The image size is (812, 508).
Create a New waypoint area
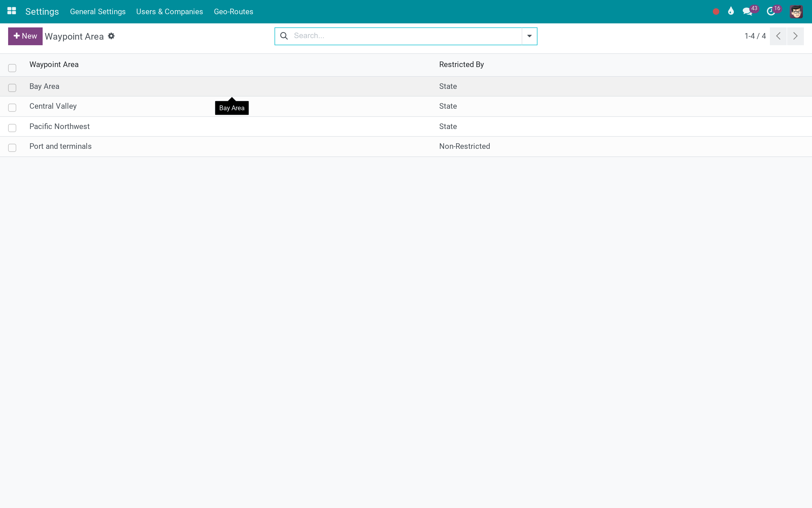pyautogui.click(x=25, y=36)
